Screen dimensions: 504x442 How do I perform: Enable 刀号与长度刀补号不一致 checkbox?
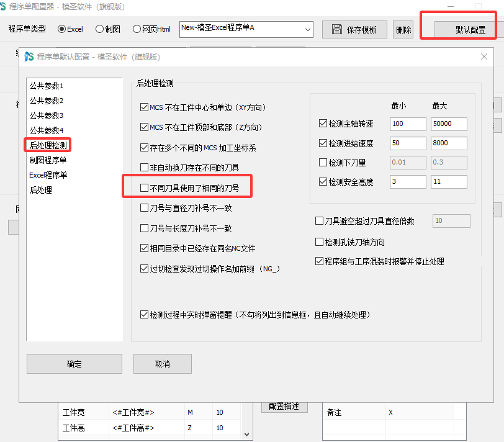[144, 228]
